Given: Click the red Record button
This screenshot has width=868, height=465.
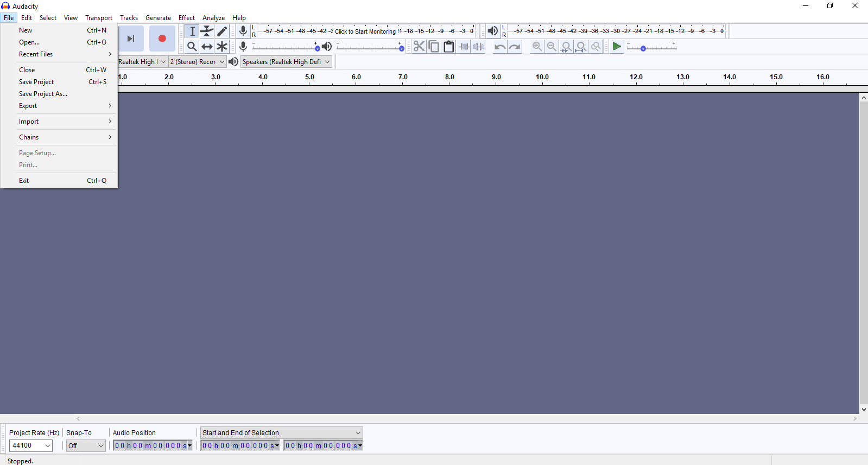Looking at the screenshot, I should coord(162,39).
